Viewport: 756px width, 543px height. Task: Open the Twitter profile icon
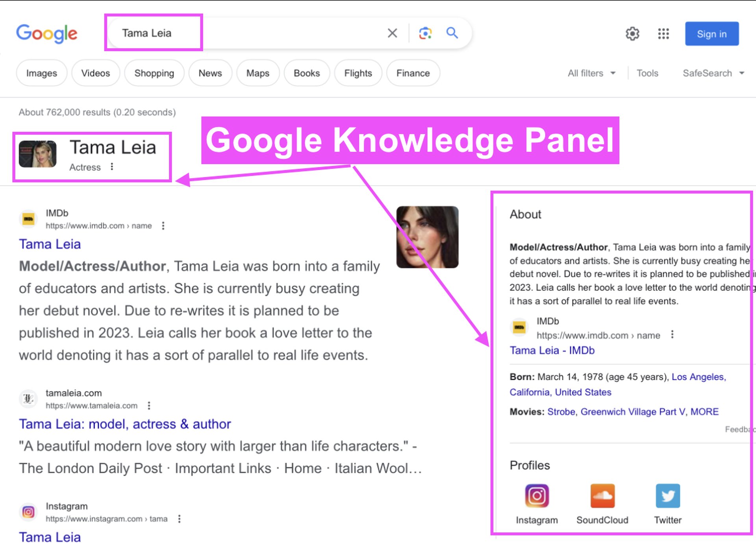coord(668,496)
